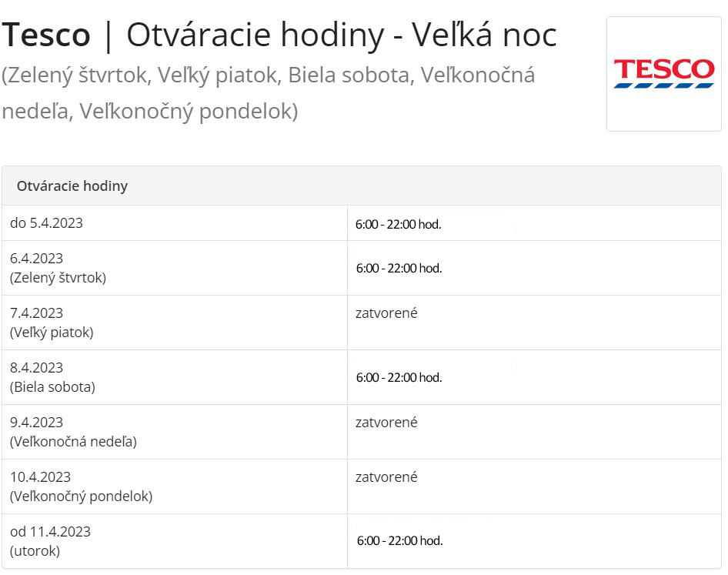Select the '10.4.2023 (Veľkonočný pondelok)' date cell

coord(81,486)
